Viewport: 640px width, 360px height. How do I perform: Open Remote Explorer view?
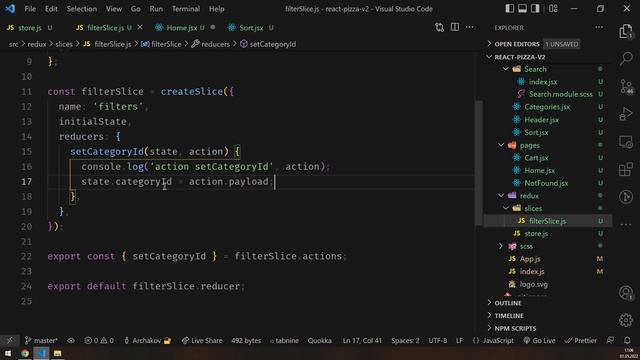tap(626, 142)
